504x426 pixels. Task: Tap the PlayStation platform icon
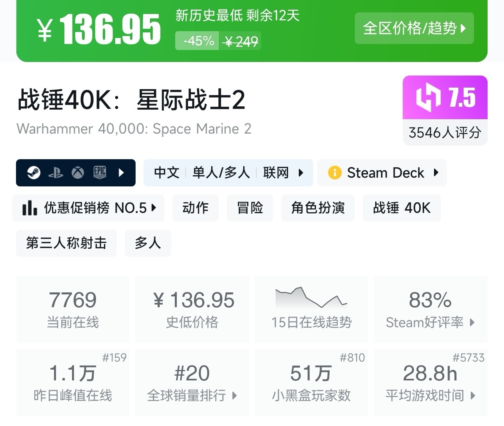[x=56, y=173]
